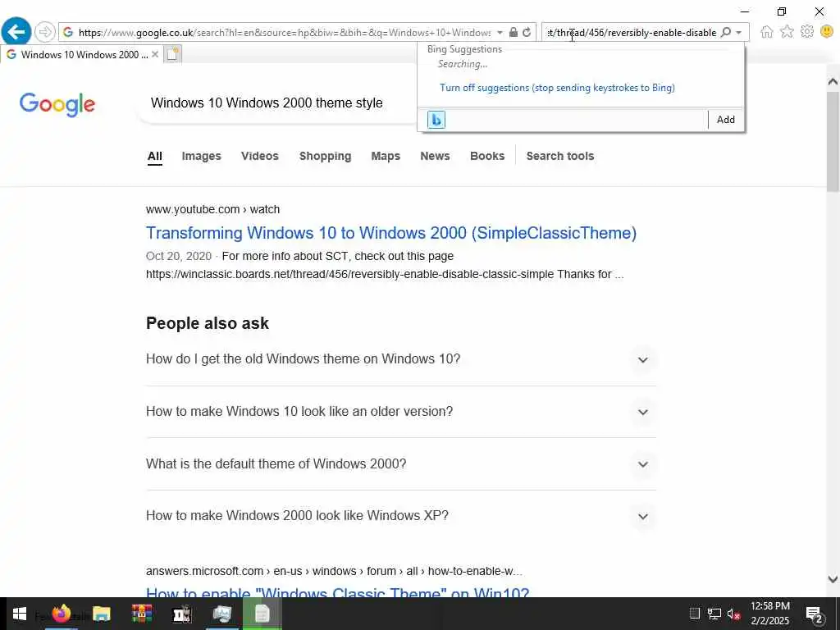Click the Google favicon in the address bar
This screenshot has height=630, width=840.
coord(68,32)
